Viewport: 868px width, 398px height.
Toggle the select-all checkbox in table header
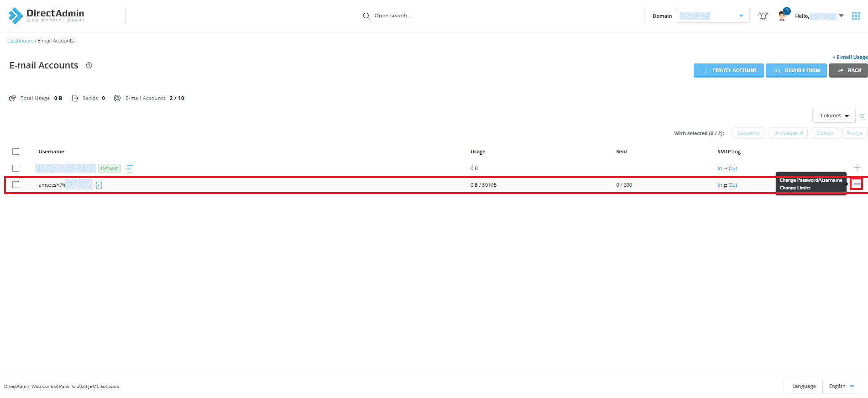[x=16, y=152]
